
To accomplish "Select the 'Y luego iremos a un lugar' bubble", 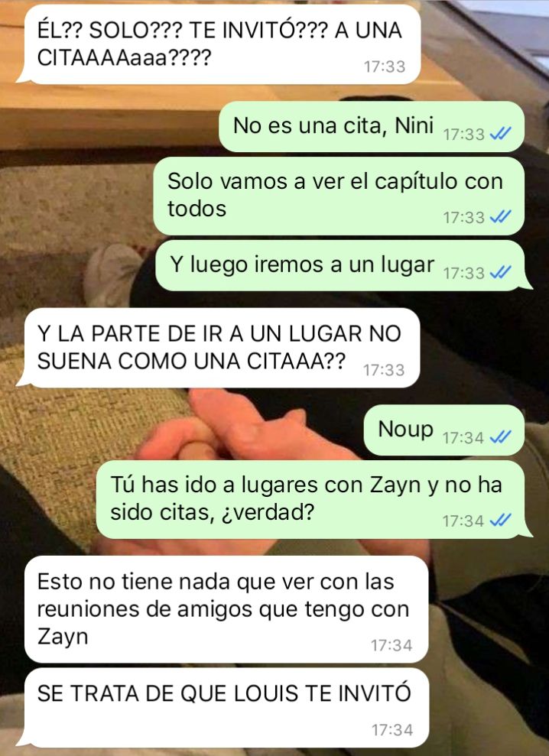I will [x=343, y=266].
